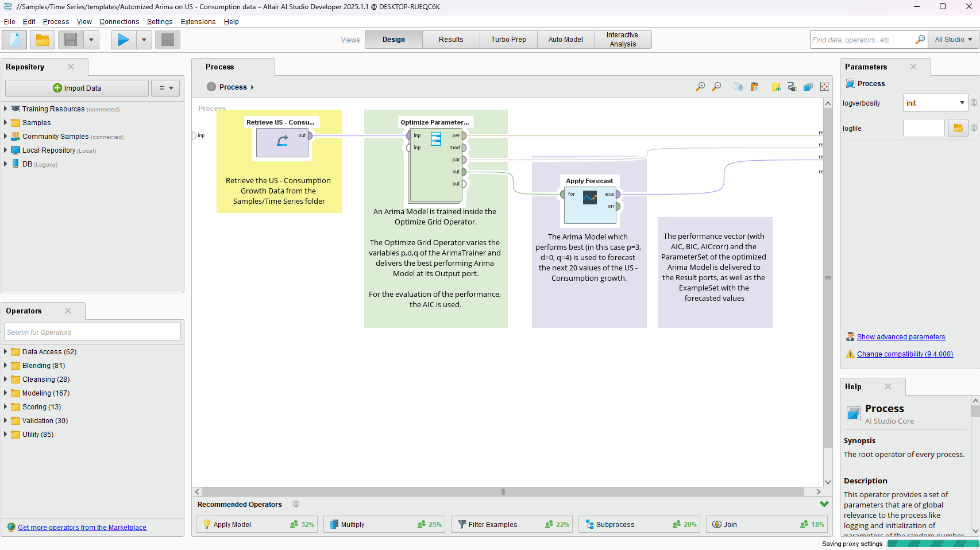
Task: Switch to the Turbo Prep view
Action: 508,40
